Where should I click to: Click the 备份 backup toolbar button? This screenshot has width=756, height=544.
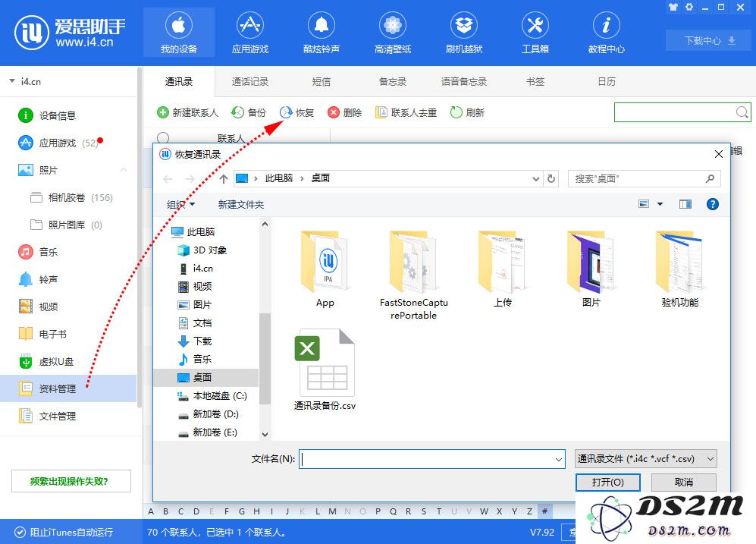click(x=248, y=112)
